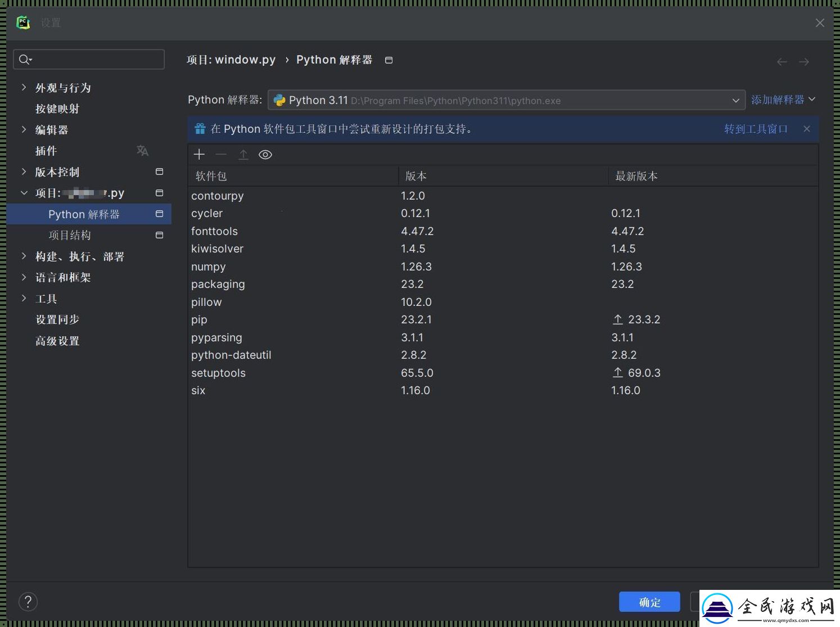Expand the 编辑器 section
The height and width of the screenshot is (627, 840).
coord(24,129)
